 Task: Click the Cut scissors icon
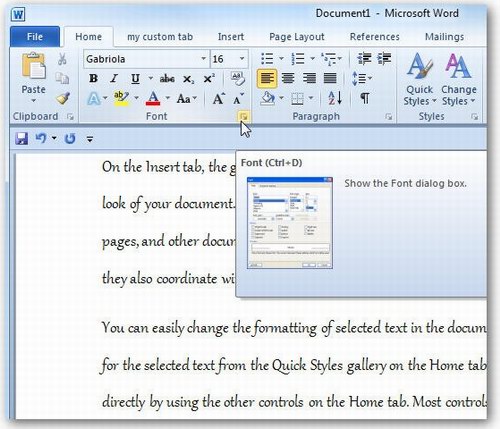coord(62,59)
